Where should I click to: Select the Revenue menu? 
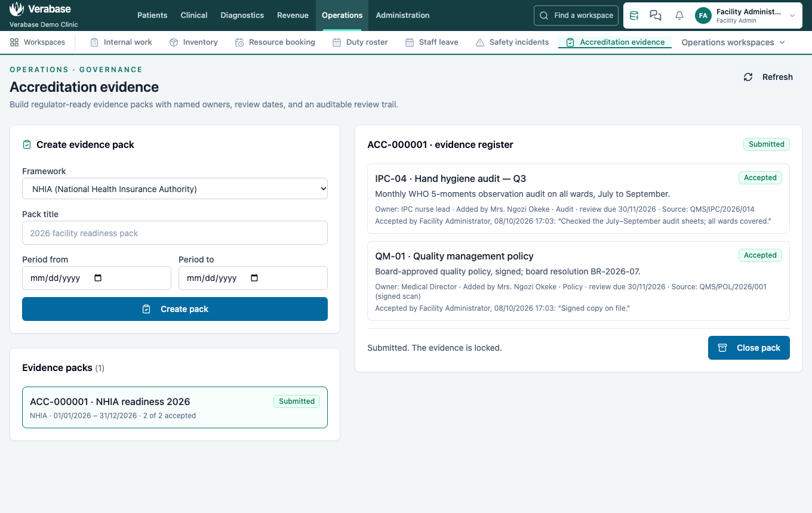click(293, 16)
